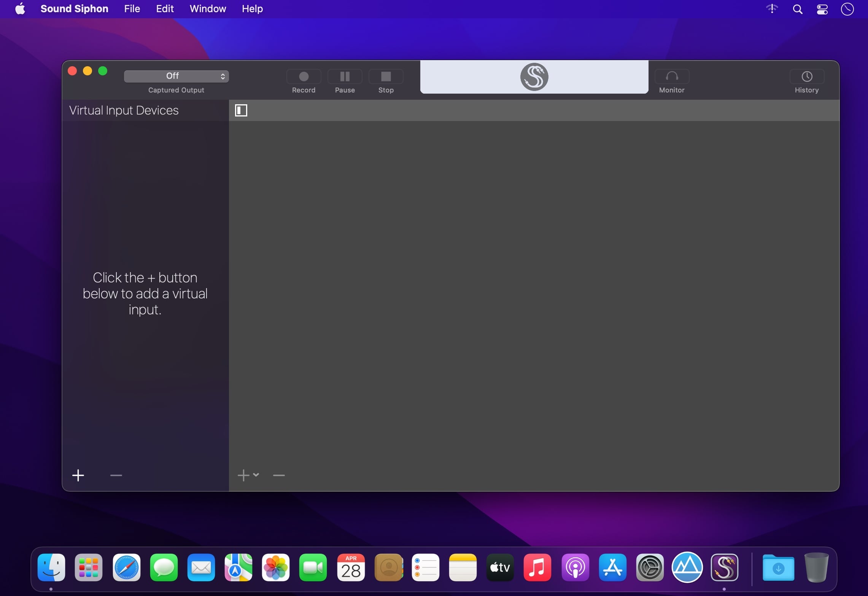Open the File menu
Image resolution: width=868 pixels, height=596 pixels.
tap(132, 9)
